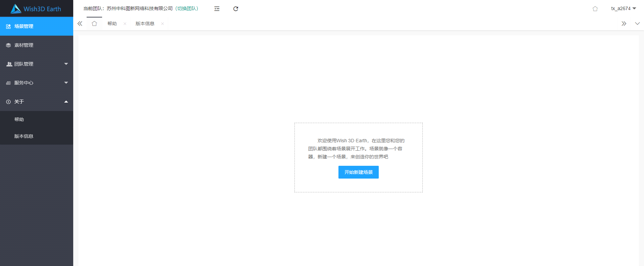Collapse the sidebar with the menu-fold icon
The height and width of the screenshot is (266, 644).
pos(217,9)
